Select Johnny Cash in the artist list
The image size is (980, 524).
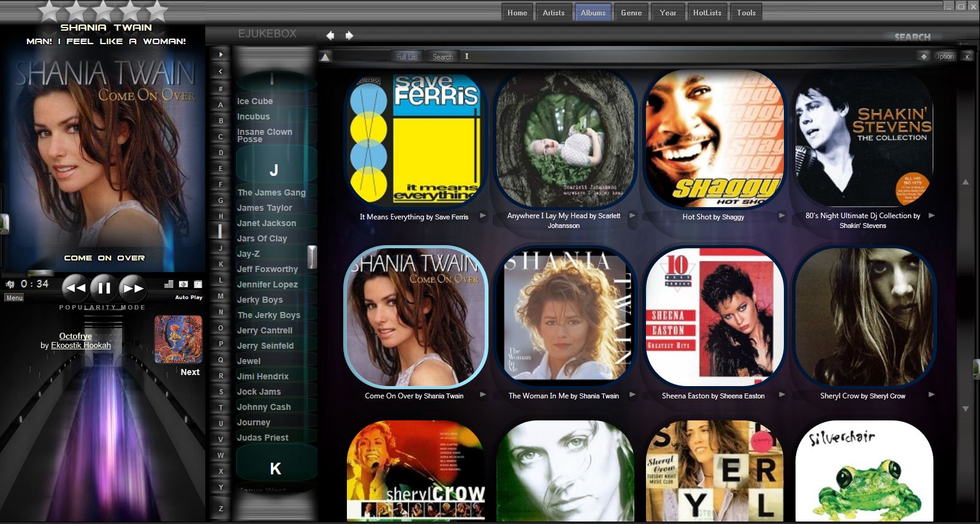coord(264,407)
